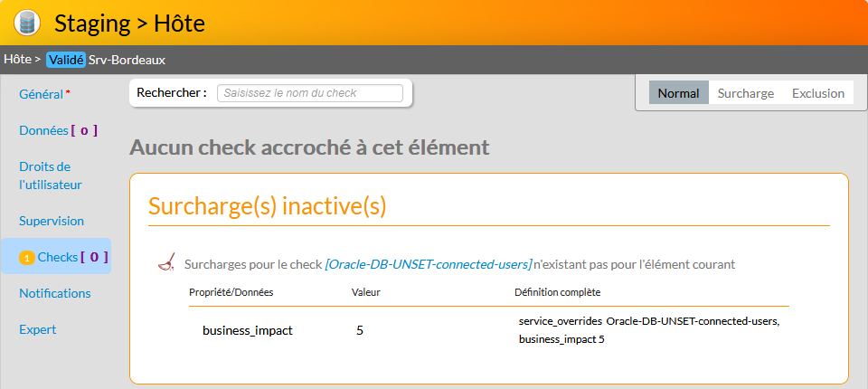Select the Normal view mode
This screenshot has height=389, width=868.
point(678,93)
